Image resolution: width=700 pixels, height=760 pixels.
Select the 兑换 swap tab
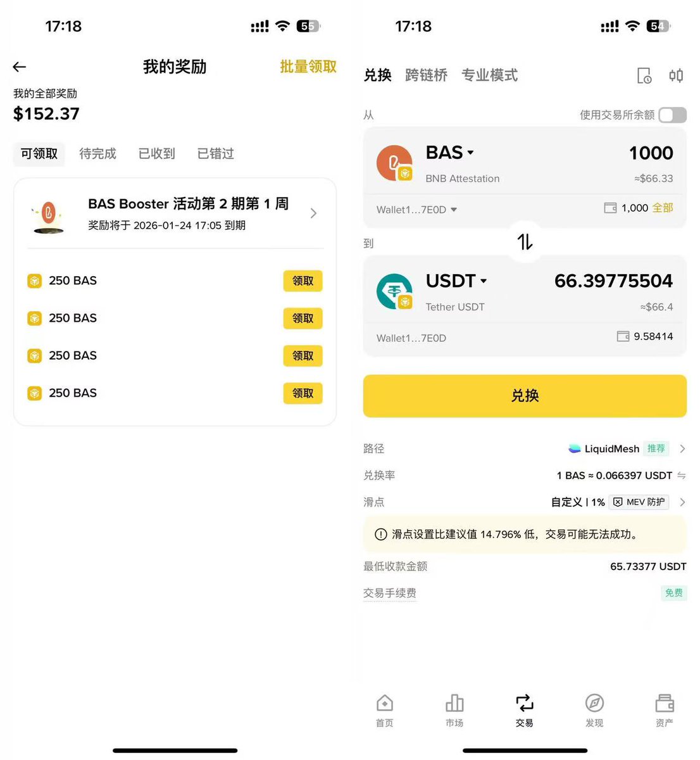point(378,75)
